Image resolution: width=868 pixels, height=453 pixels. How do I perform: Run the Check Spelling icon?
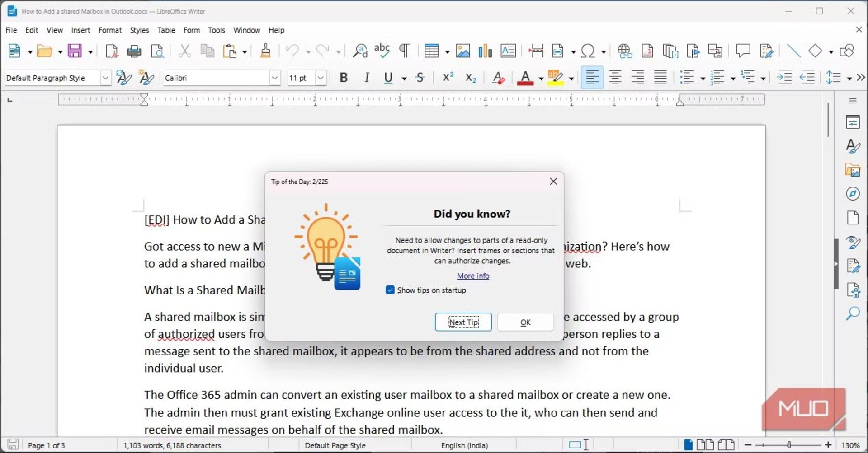382,51
